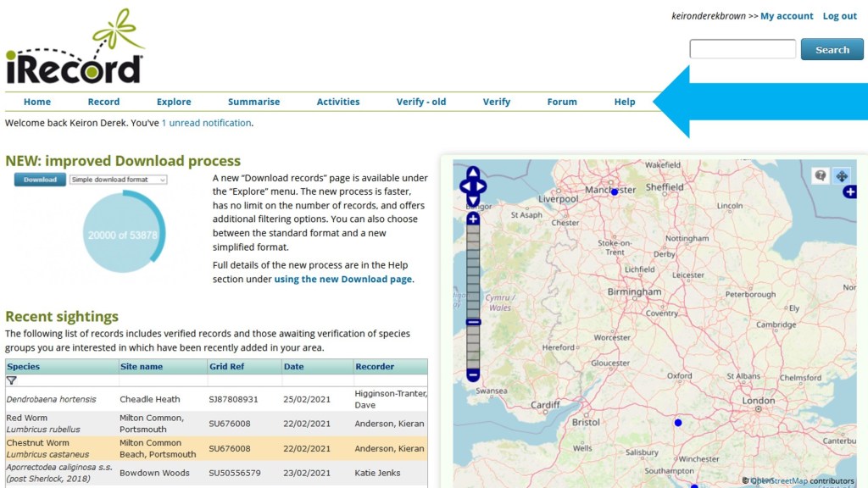
Task: Click the map zoom out minus button
Action: click(473, 374)
